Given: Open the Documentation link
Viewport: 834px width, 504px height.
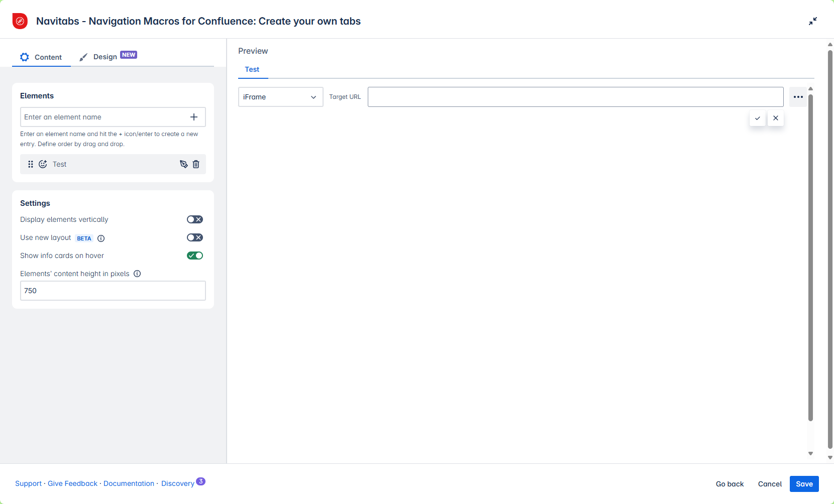Looking at the screenshot, I should coord(129,483).
